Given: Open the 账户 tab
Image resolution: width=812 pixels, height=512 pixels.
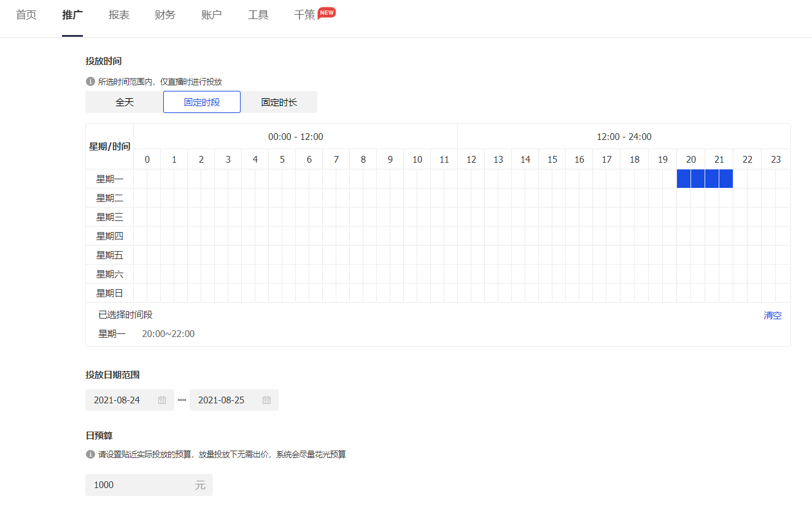Looking at the screenshot, I should tap(212, 15).
